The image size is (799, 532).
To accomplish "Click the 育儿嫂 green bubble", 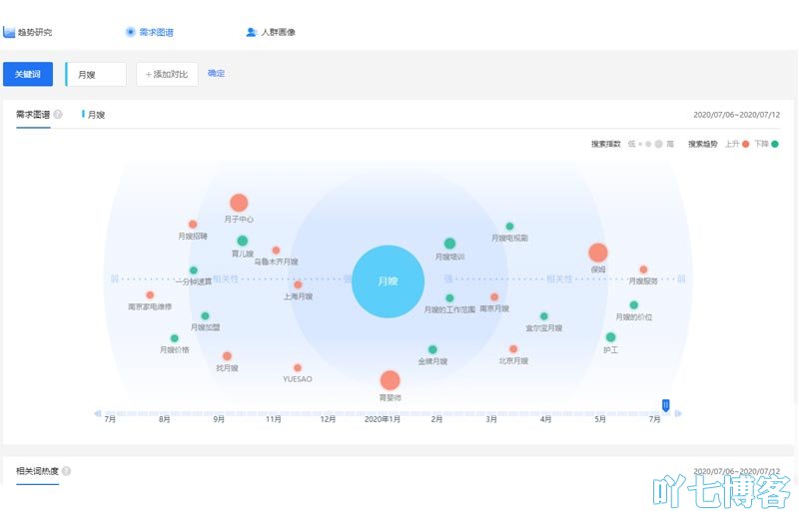I will coord(242,241).
